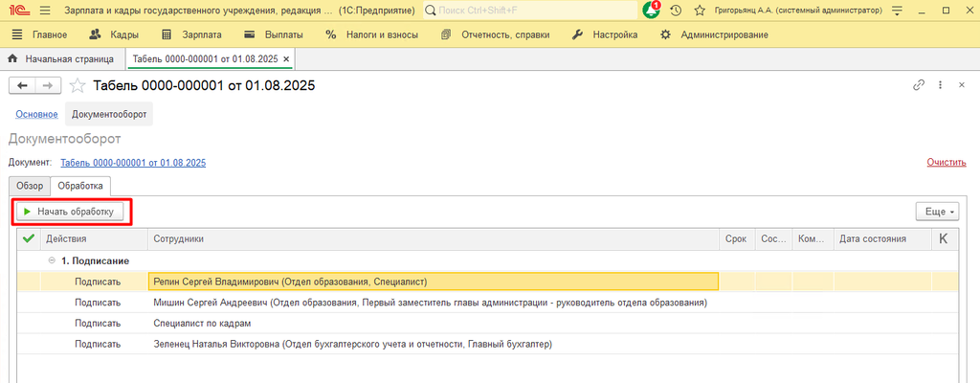The width and height of the screenshot is (980, 383).
Task: Switch to the Обзор tab
Action: coord(29,185)
